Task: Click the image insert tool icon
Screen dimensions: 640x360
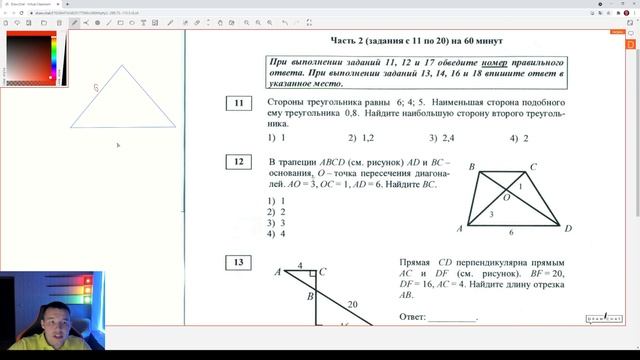Action: point(155,23)
